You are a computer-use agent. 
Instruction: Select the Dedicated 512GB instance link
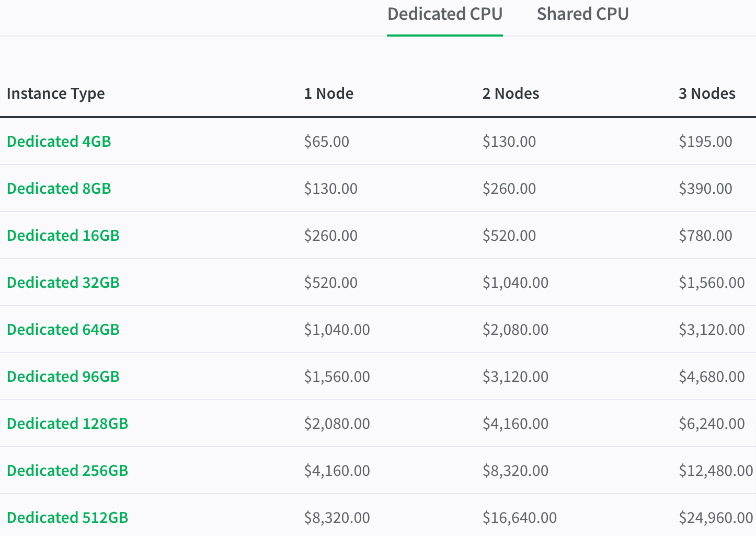coord(67,518)
